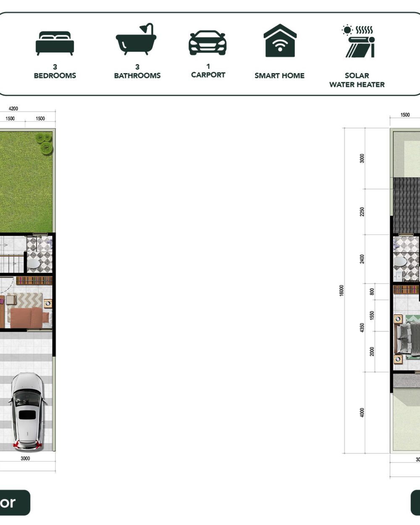Select the "2400" dimension value
Screen dimensions: 420x525
tap(362, 259)
